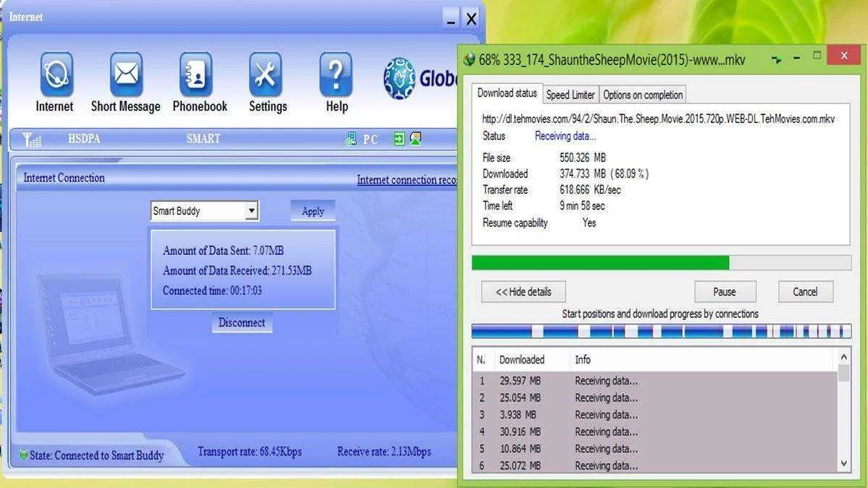Click the SMART operator label
Image resolution: width=868 pixels, height=488 pixels.
203,138
